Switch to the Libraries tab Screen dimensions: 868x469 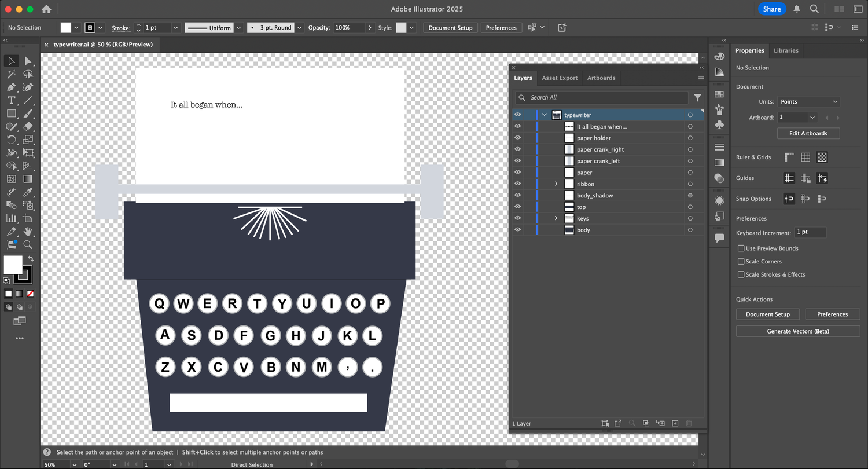pos(786,51)
